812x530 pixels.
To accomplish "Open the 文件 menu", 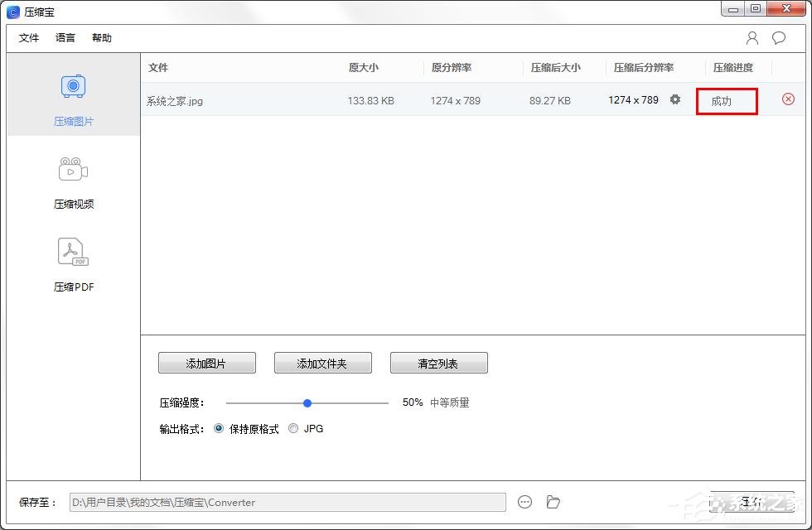I will (x=29, y=37).
